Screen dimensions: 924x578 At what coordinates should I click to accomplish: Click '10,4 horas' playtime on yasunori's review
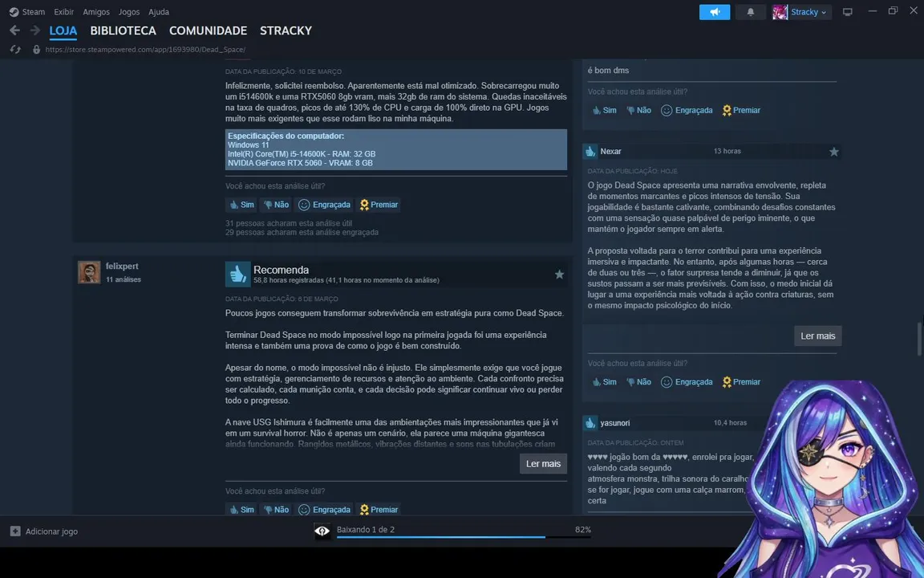[730, 423]
